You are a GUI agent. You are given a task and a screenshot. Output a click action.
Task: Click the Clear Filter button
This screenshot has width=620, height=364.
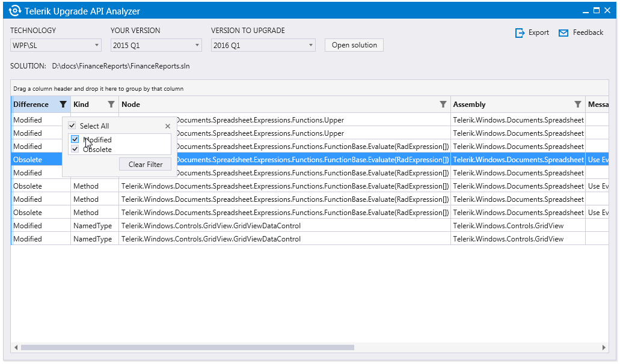pos(146,165)
